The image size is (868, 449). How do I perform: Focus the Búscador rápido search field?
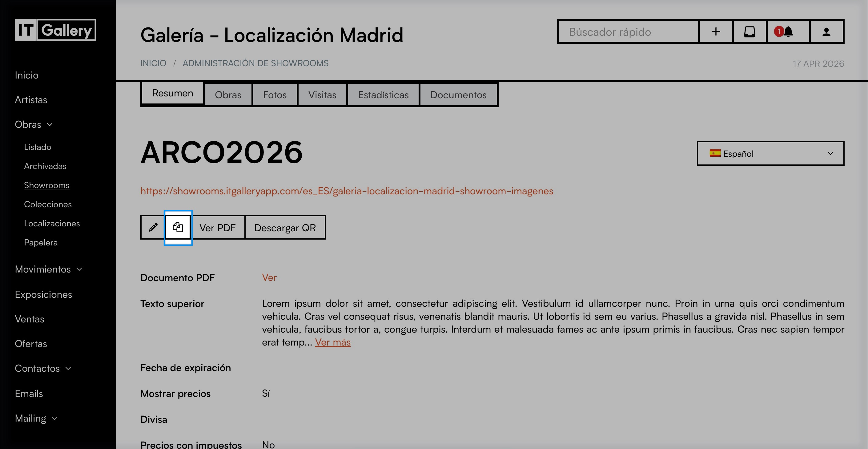(628, 32)
